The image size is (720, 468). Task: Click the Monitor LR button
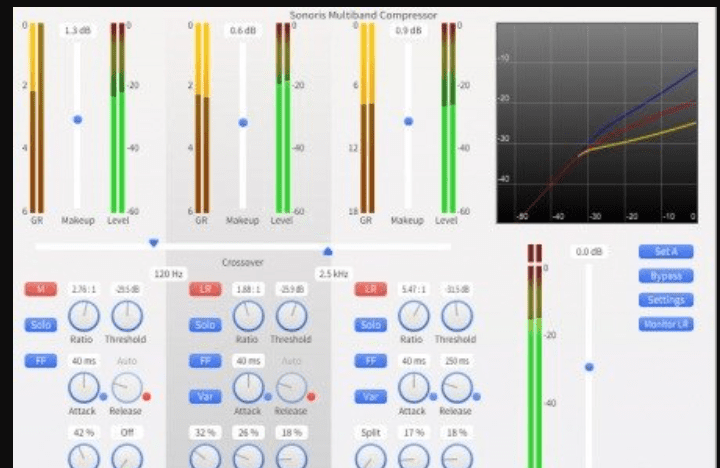tap(666, 324)
